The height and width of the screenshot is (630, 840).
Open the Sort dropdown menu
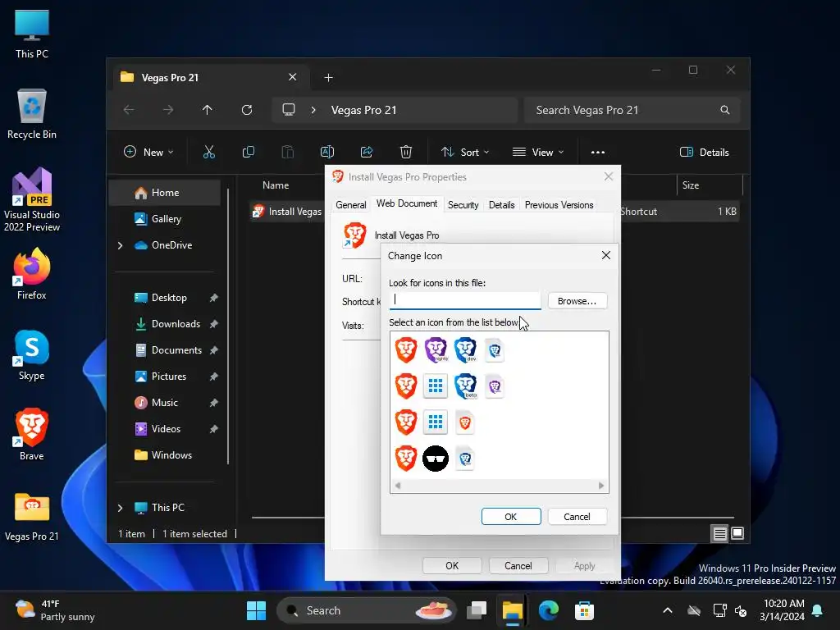click(x=464, y=152)
